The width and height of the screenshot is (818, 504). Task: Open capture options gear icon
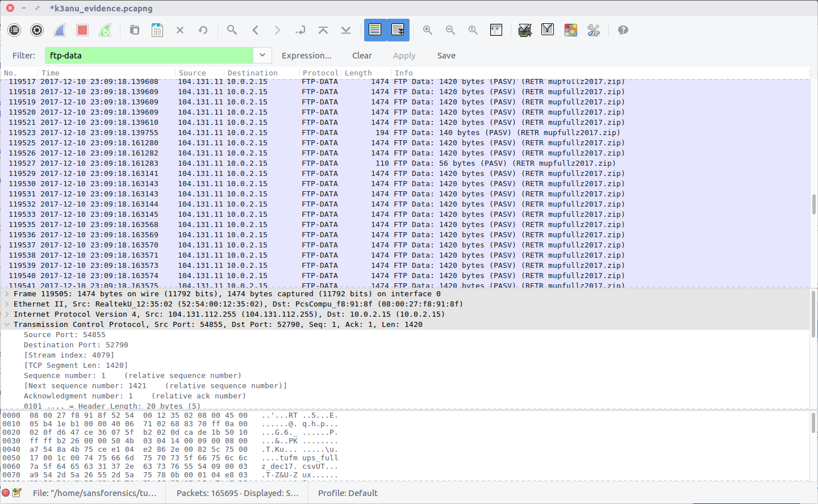pos(37,30)
